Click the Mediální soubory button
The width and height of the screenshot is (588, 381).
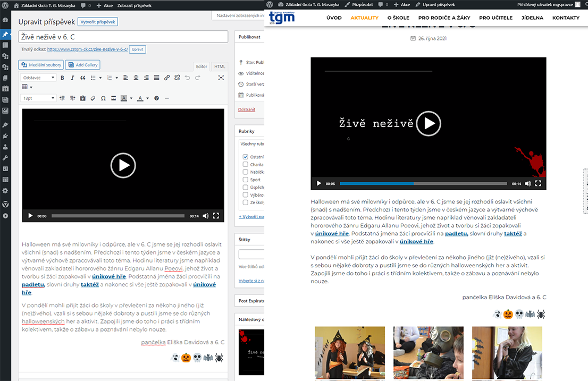coord(40,65)
